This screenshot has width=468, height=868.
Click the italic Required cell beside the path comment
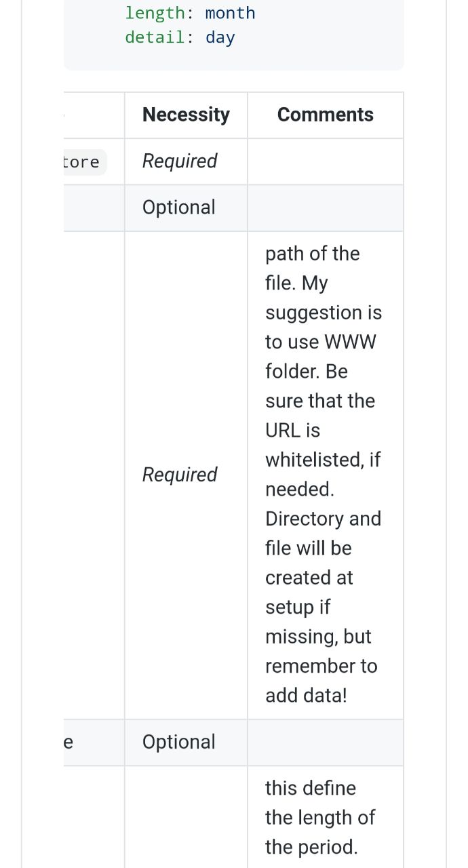coord(180,475)
